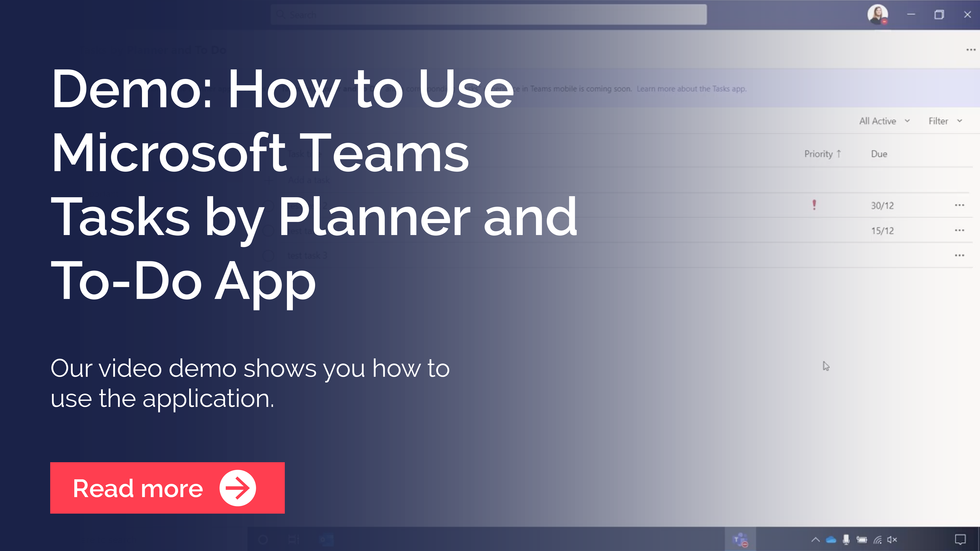Open the Filter options expander
The width and height of the screenshot is (980, 551).
point(945,121)
